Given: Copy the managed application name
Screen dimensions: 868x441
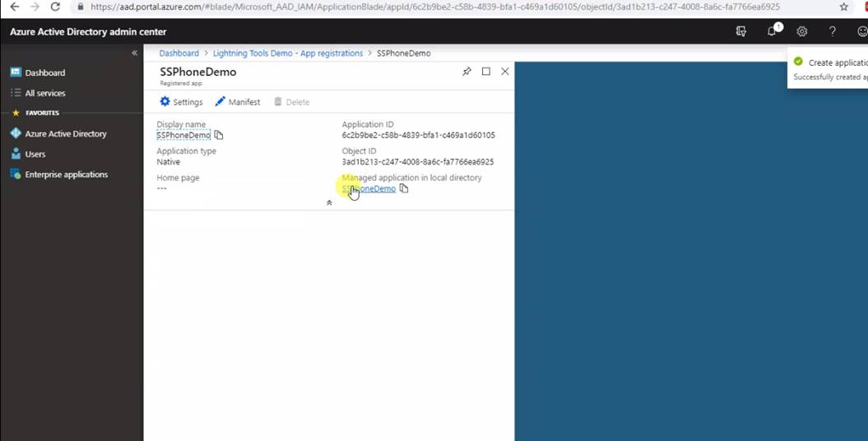Looking at the screenshot, I should click(x=404, y=188).
